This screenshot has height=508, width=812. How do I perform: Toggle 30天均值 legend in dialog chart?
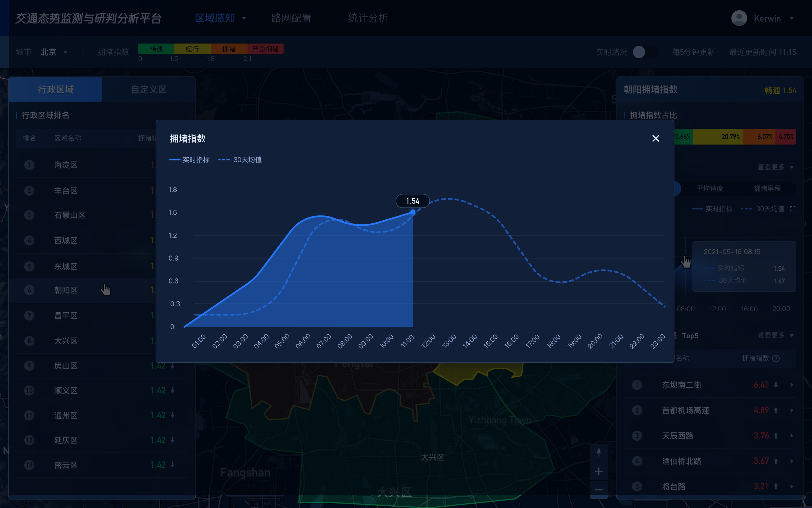coord(240,160)
